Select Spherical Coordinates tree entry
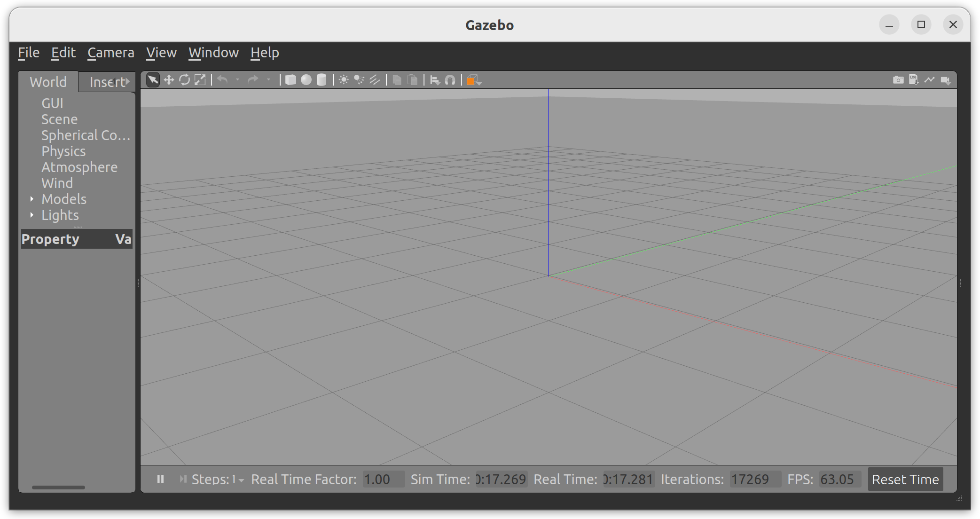The width and height of the screenshot is (980, 519). coord(86,135)
